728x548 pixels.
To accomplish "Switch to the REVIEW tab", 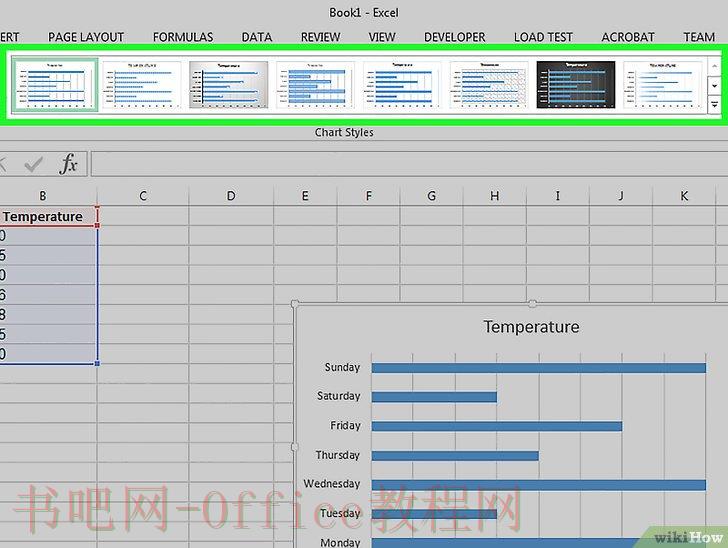I will (320, 37).
